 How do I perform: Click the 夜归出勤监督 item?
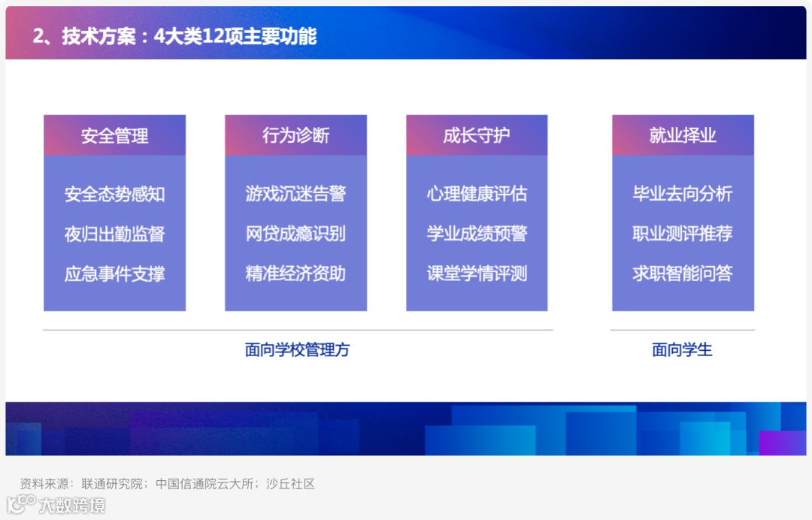pyautogui.click(x=114, y=234)
